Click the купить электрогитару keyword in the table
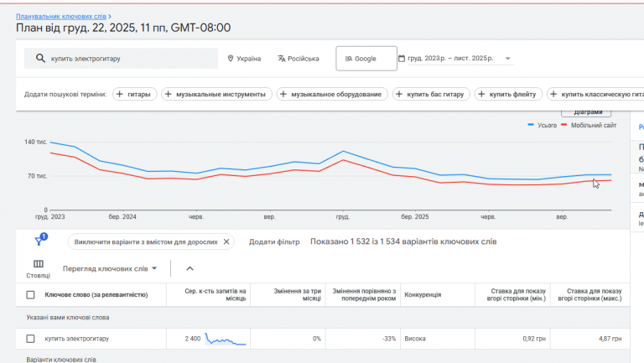The width and height of the screenshot is (644, 363). tap(77, 339)
